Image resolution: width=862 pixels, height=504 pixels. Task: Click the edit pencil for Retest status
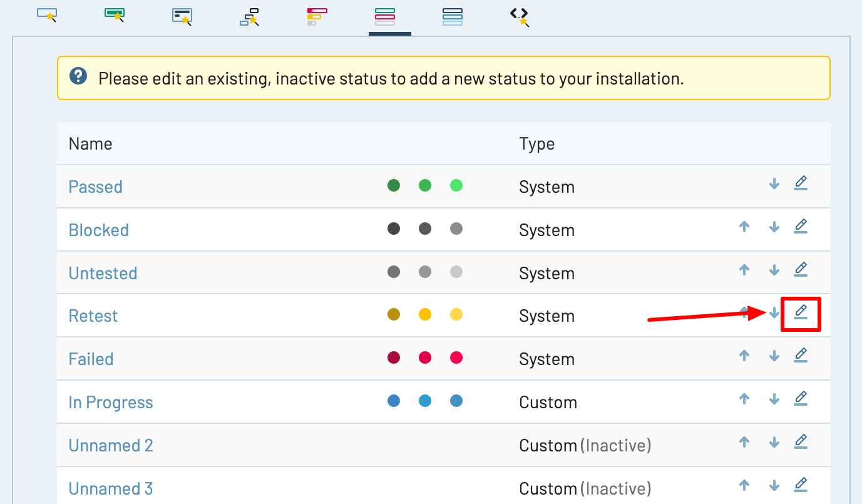point(801,312)
